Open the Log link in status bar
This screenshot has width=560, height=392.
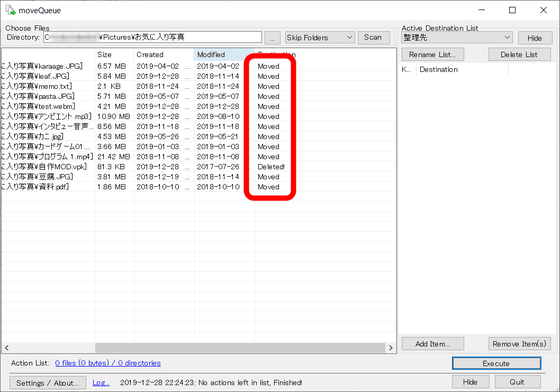[x=101, y=383]
